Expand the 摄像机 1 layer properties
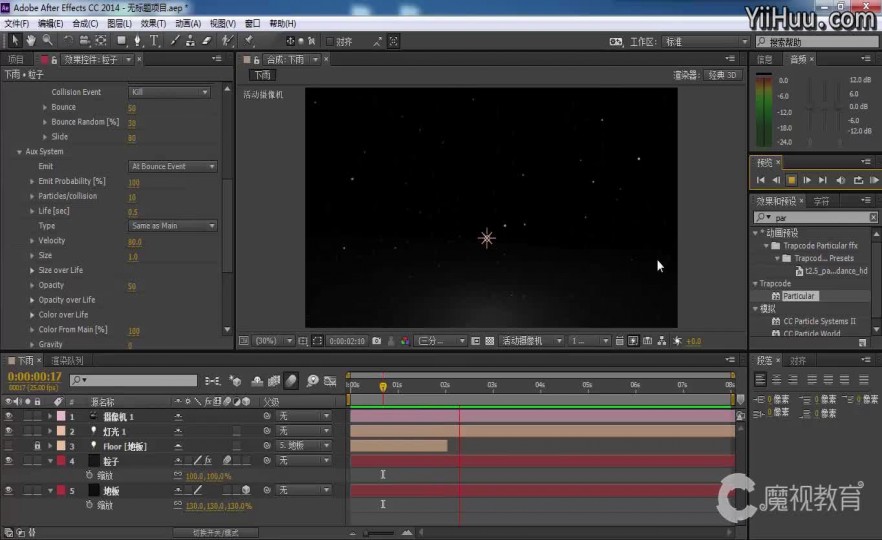Viewport: 882px width, 540px height. coord(50,416)
